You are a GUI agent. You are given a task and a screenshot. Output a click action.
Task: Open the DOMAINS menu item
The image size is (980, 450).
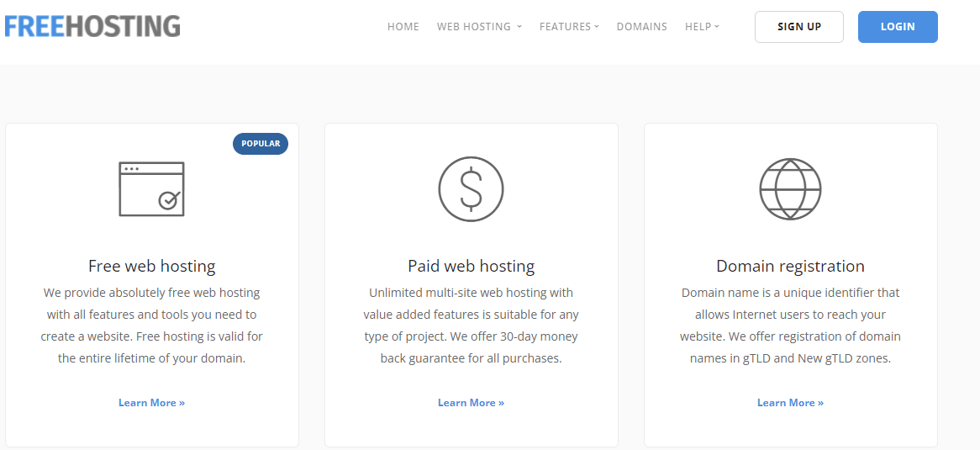tap(642, 27)
